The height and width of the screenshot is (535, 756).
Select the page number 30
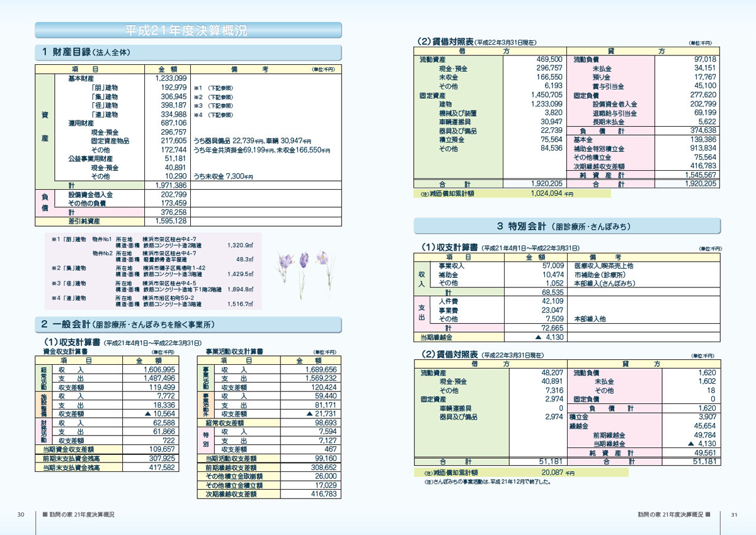(x=21, y=515)
